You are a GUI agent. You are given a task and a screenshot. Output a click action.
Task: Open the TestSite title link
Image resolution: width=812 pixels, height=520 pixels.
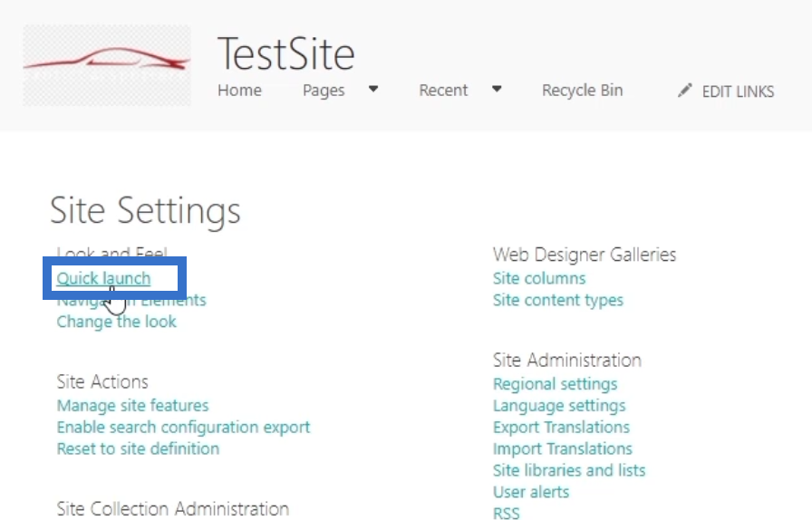pyautogui.click(x=285, y=53)
